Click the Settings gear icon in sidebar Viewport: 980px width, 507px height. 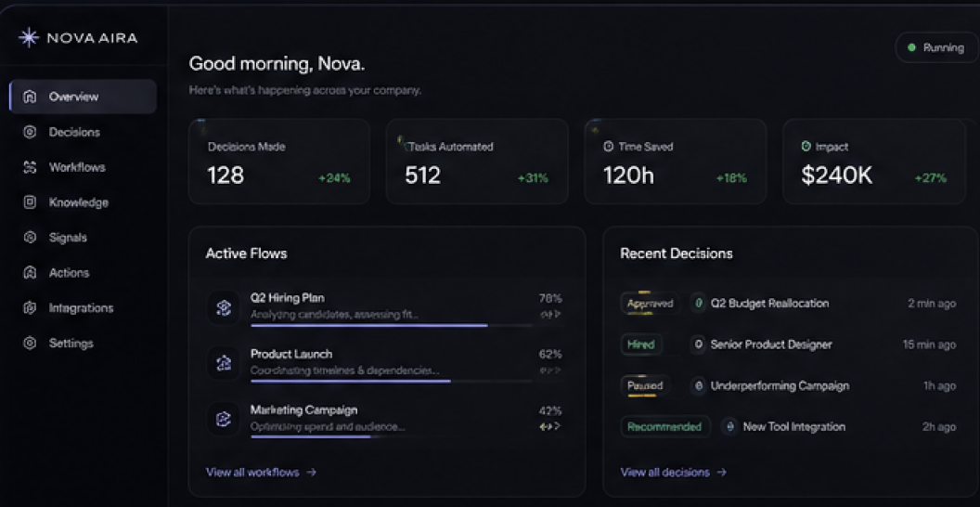30,344
